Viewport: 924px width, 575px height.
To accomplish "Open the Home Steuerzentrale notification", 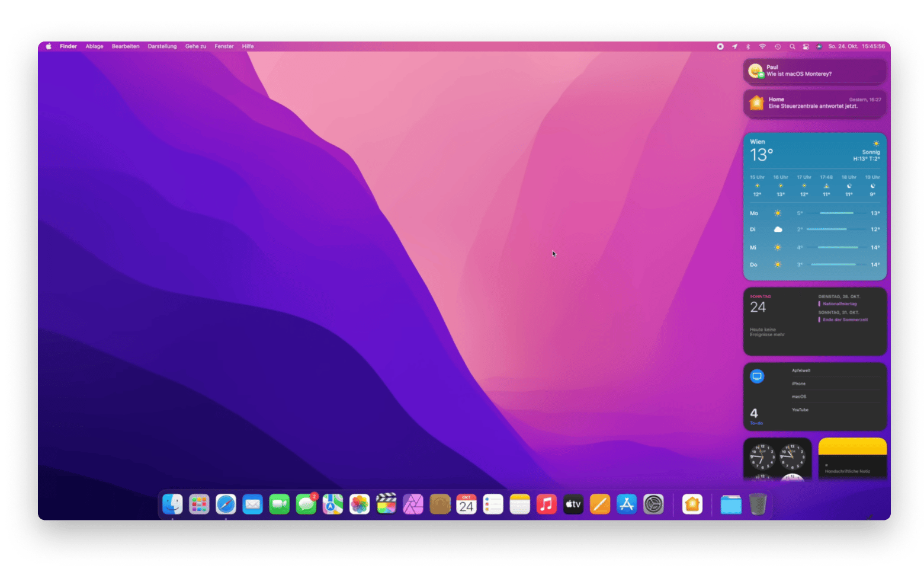I will [815, 103].
